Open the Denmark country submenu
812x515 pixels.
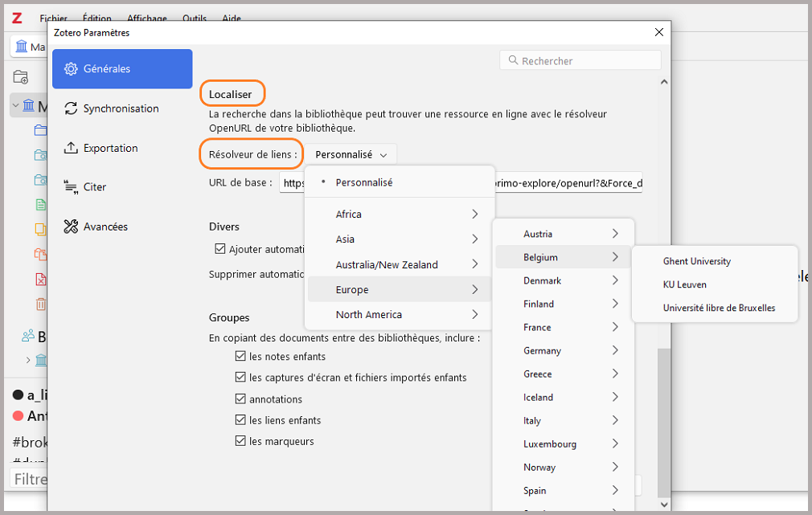point(564,280)
